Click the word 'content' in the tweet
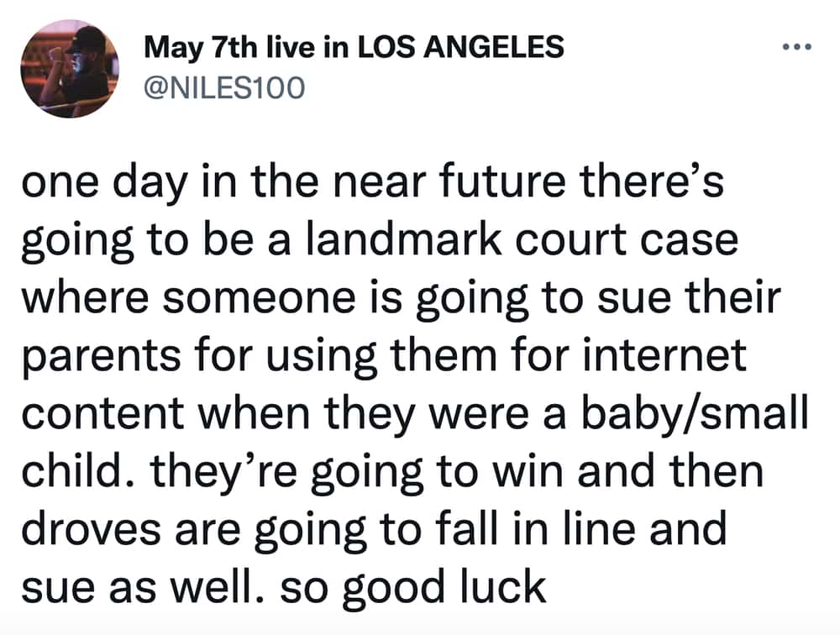 pos(102,415)
